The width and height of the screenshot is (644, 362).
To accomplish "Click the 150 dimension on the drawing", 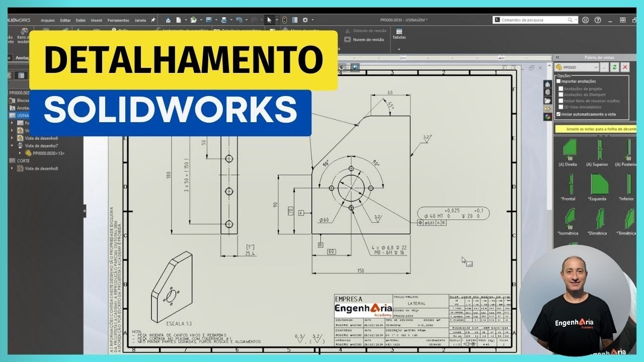I will (360, 271).
